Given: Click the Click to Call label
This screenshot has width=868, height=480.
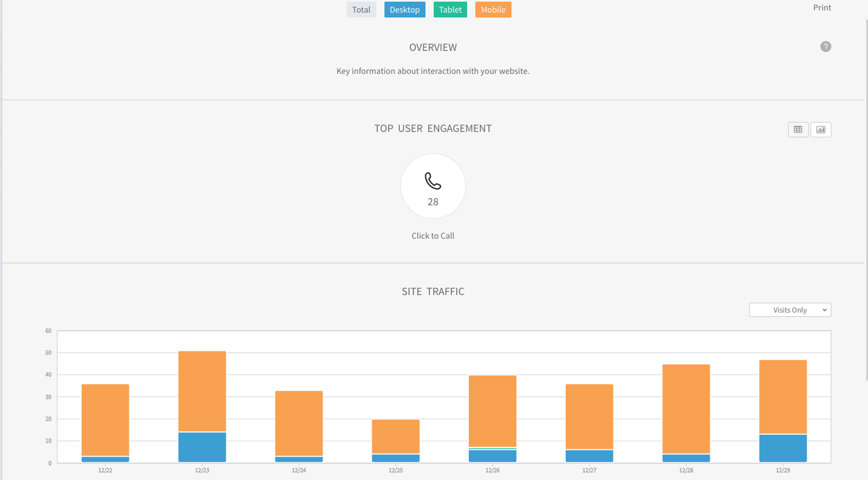Looking at the screenshot, I should pos(433,236).
